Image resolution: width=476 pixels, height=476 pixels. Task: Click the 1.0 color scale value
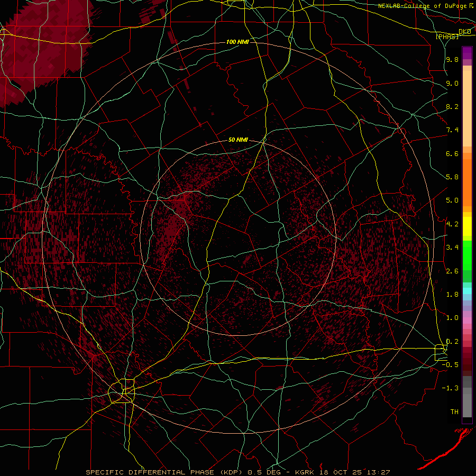point(452,318)
